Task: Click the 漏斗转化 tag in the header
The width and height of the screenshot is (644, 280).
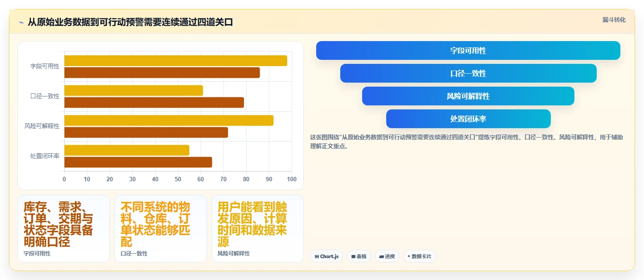Action: pos(614,20)
